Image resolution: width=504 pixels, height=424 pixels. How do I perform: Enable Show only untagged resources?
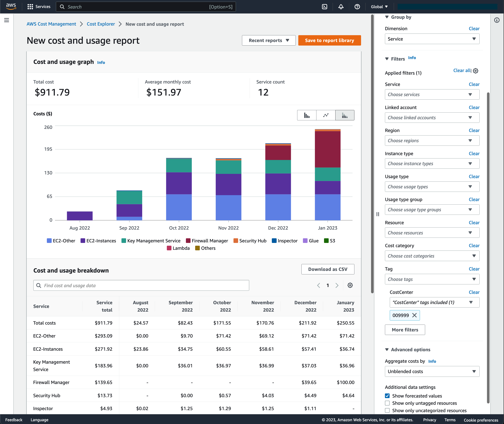[x=387, y=403]
